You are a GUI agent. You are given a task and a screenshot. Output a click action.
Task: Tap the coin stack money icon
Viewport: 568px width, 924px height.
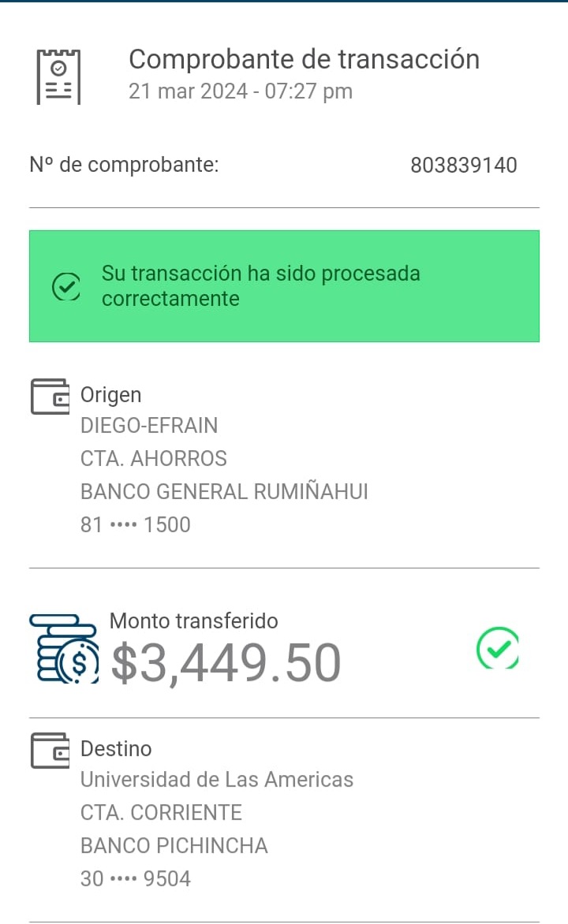65,649
